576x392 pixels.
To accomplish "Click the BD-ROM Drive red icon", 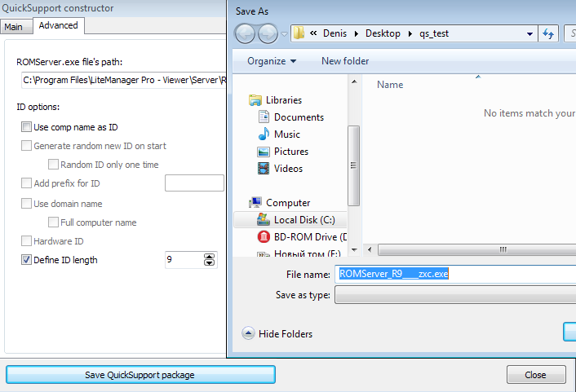I will click(264, 236).
